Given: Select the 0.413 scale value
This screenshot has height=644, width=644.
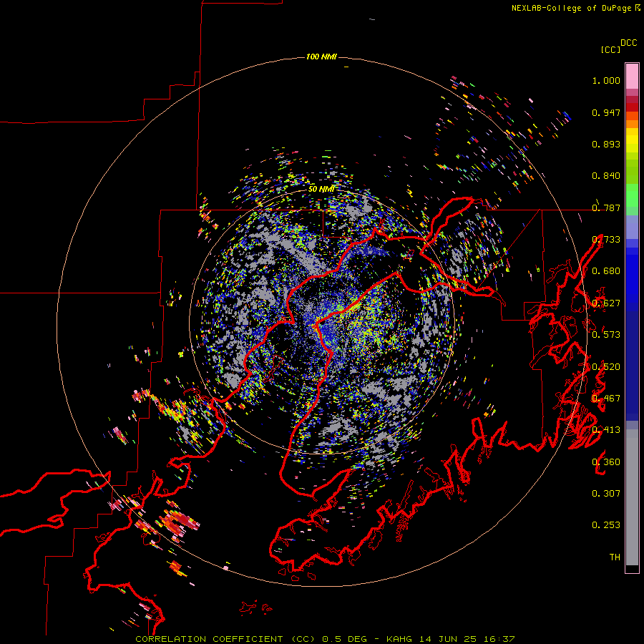Looking at the screenshot, I should tap(606, 430).
